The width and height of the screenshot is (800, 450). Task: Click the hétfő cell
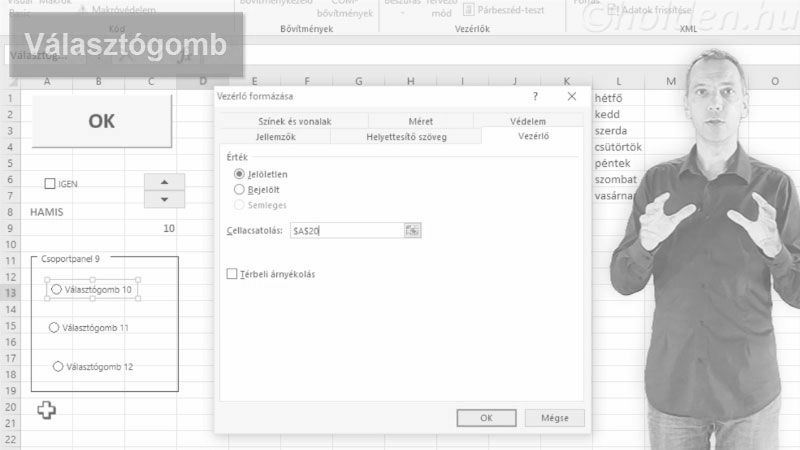point(618,98)
